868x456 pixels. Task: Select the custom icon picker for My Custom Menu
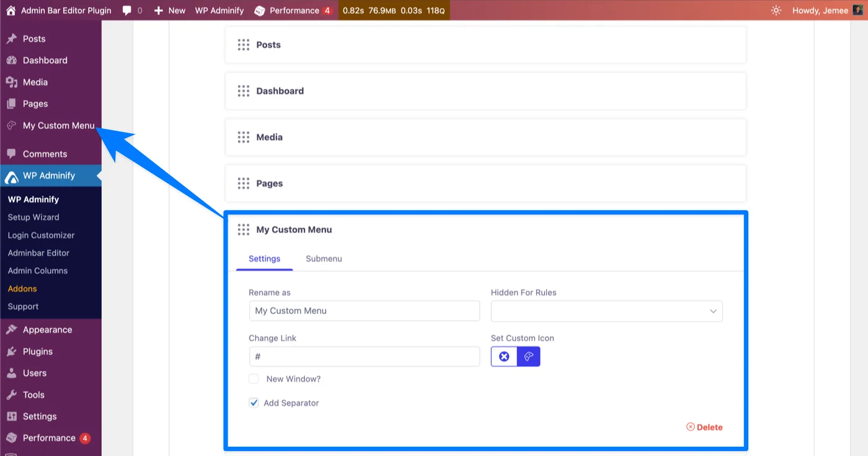point(528,356)
